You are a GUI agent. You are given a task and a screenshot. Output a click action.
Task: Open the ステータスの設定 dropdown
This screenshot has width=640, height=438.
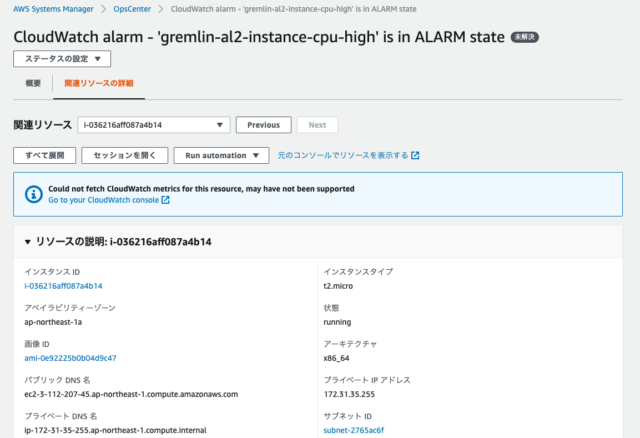(62, 59)
